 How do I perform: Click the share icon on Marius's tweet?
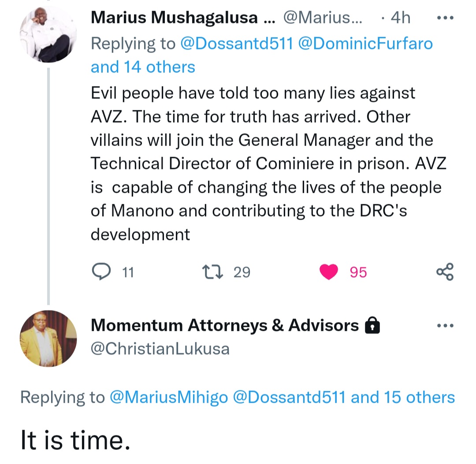click(444, 272)
